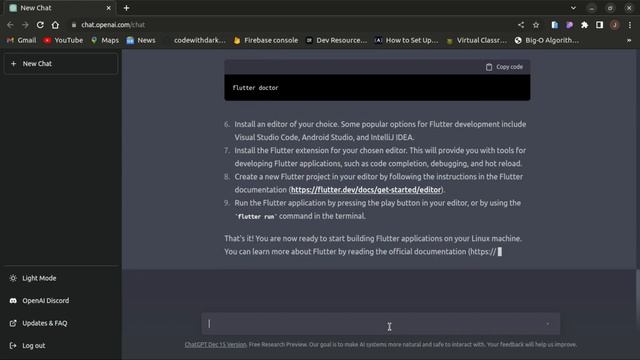Open the ChatGPT Dec 15 Version link
The width and height of the screenshot is (640, 360).
pyautogui.click(x=216, y=344)
